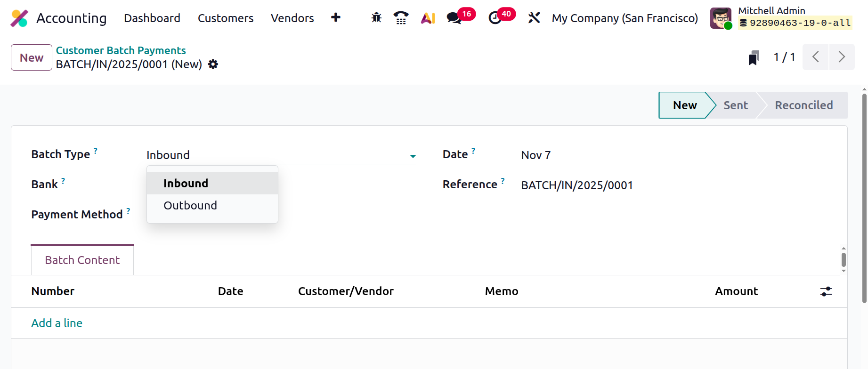This screenshot has width=868, height=369.
Task: Click the wrench tools icon
Action: click(534, 18)
